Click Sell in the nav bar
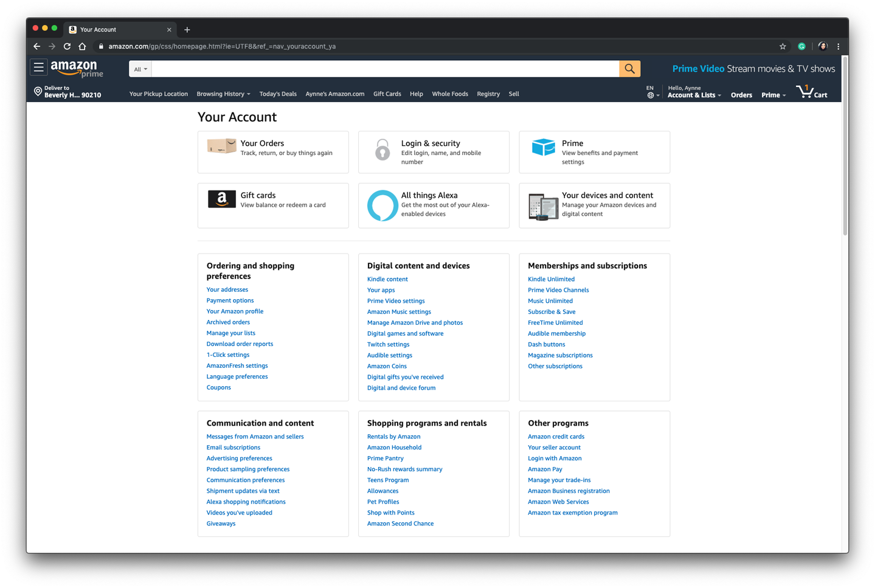The height and width of the screenshot is (588, 875). click(x=514, y=94)
